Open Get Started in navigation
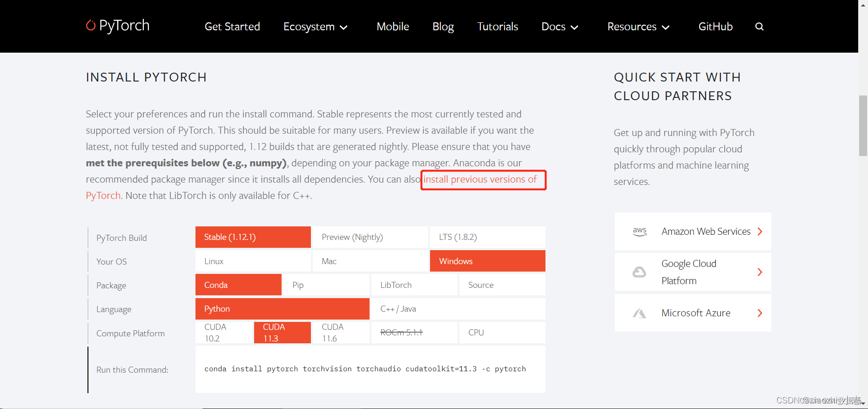This screenshot has width=868, height=409. tap(232, 27)
